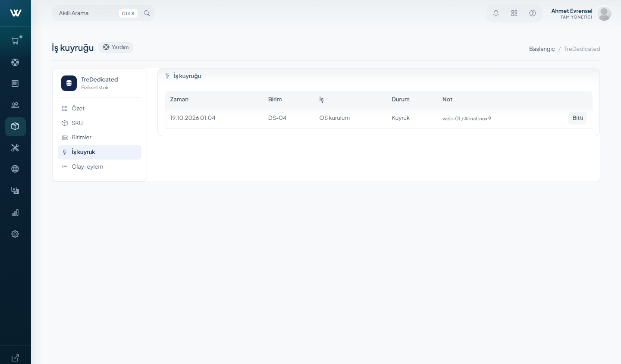Viewport: 621px width, 364px height.
Task: Click the TreDedicated breadcrumb
Action: pyautogui.click(x=582, y=49)
